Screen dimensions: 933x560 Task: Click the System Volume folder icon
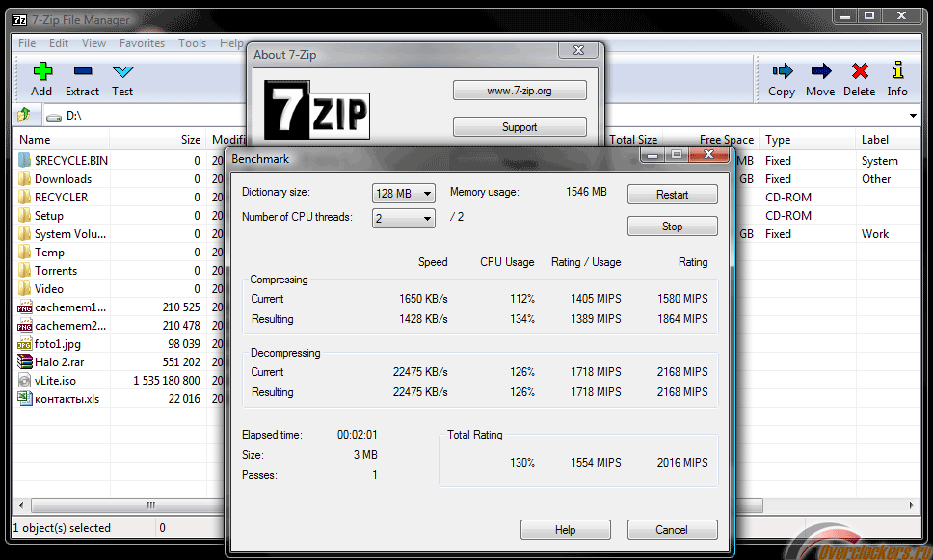point(24,234)
